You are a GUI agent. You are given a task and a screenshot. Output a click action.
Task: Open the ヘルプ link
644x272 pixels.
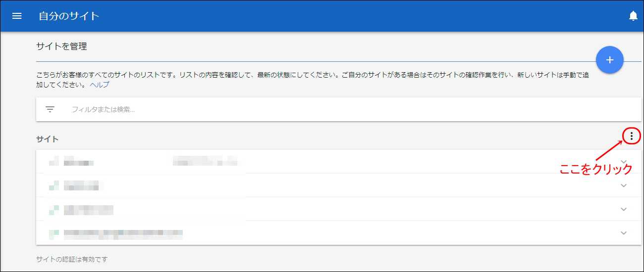(100, 85)
